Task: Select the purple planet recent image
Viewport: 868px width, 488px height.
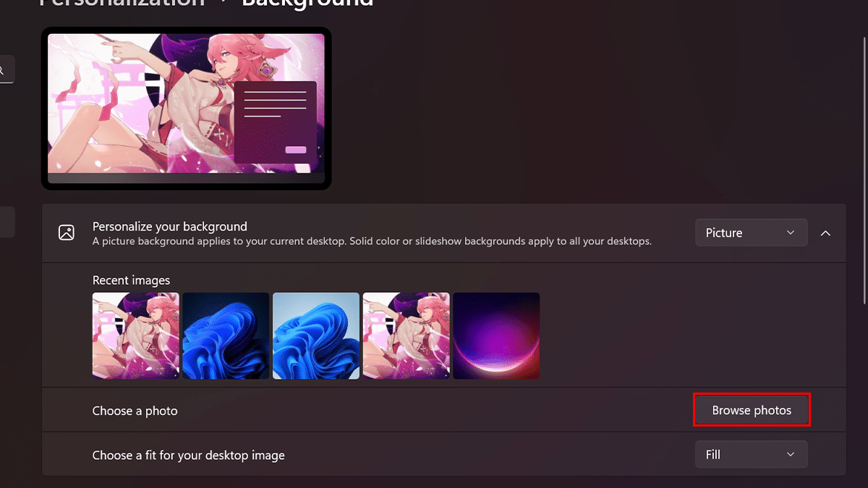Action: [497, 335]
